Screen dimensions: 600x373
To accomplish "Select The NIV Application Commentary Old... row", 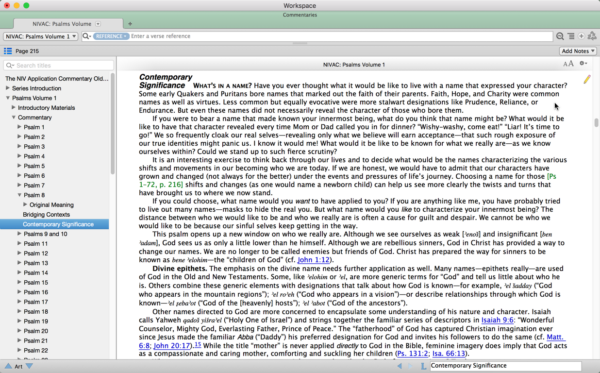I will pos(57,78).
